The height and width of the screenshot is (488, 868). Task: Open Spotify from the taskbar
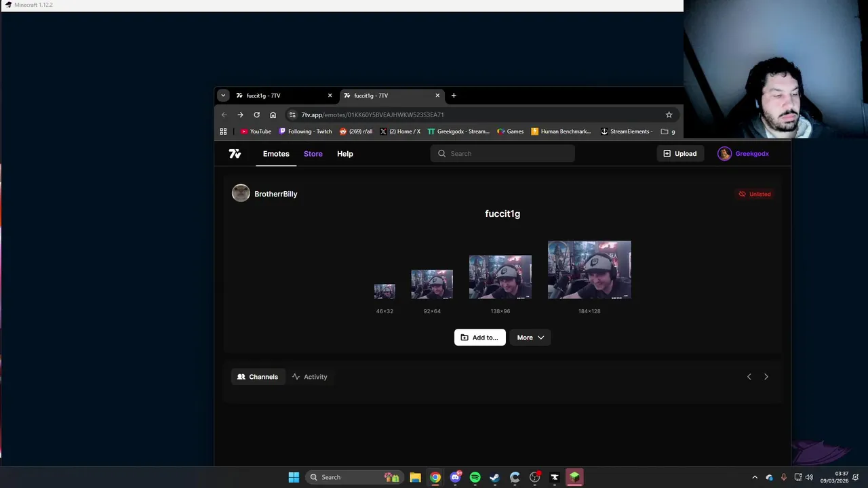point(475,477)
